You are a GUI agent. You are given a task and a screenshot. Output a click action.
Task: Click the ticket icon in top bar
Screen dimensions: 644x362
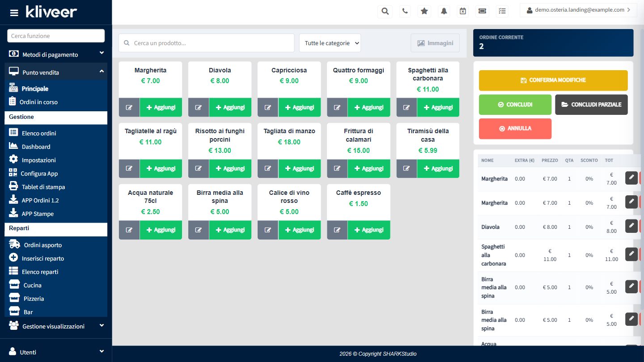[483, 11]
